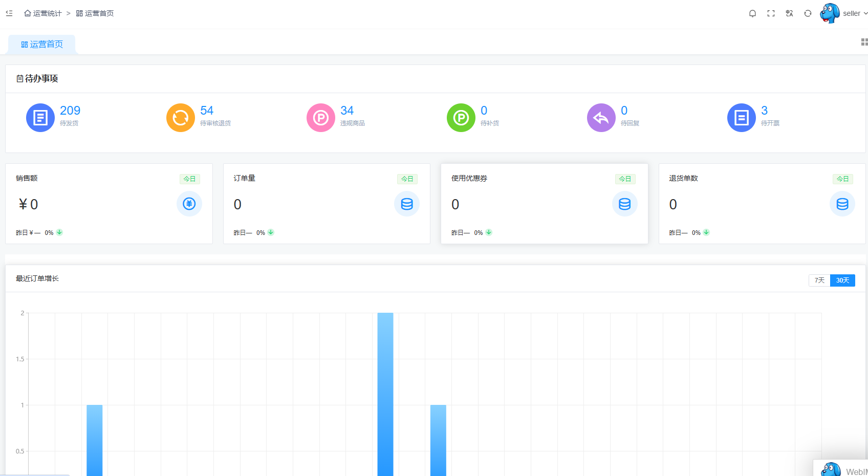Click the 54 pending returns count
Viewport: 868px width, 476px height.
coord(207,111)
